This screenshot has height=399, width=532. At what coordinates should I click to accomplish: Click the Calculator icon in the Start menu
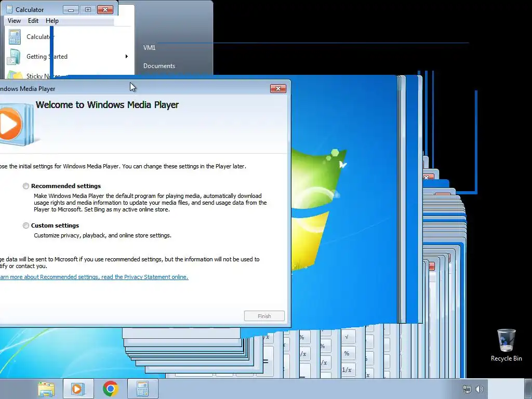[15, 37]
